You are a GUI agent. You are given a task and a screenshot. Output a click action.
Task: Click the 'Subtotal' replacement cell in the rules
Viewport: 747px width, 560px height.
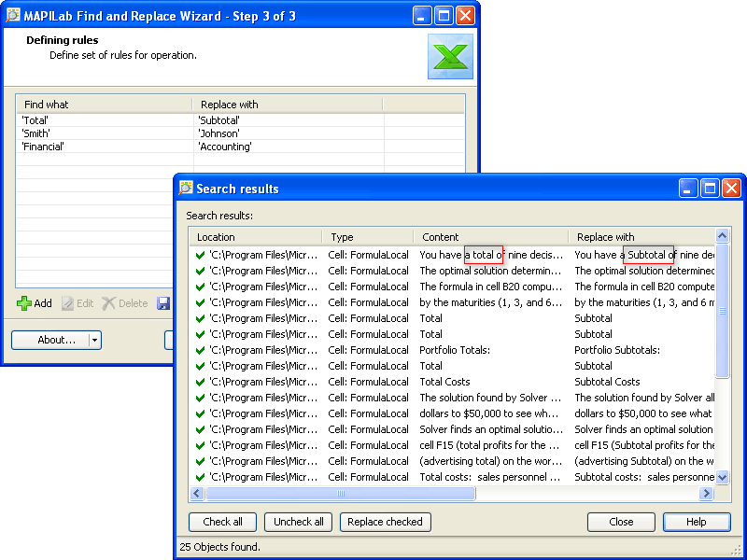(x=218, y=120)
